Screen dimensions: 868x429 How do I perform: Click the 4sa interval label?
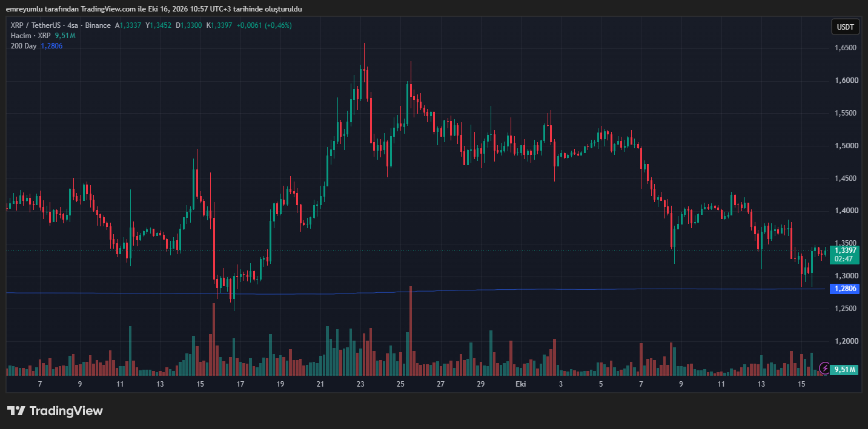point(73,25)
